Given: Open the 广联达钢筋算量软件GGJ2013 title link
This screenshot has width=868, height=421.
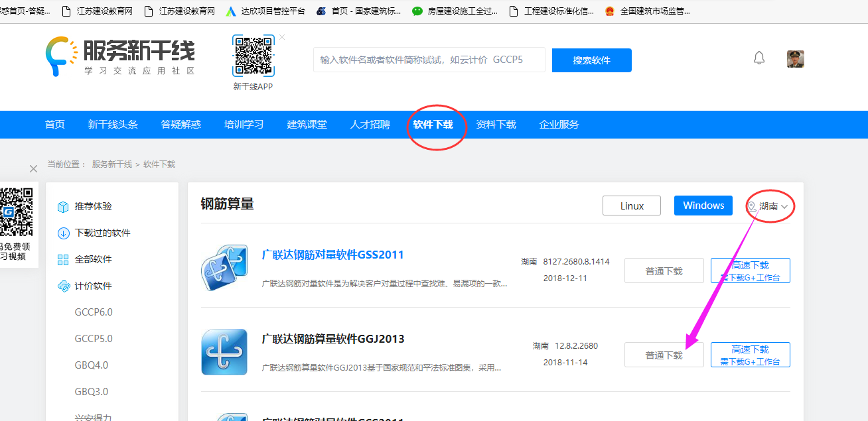Looking at the screenshot, I should point(333,339).
